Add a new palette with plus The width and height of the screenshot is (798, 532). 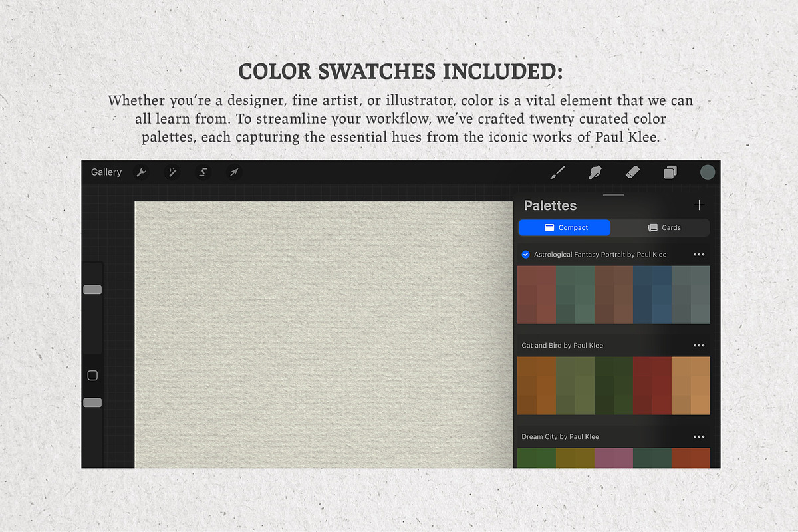pyautogui.click(x=699, y=205)
